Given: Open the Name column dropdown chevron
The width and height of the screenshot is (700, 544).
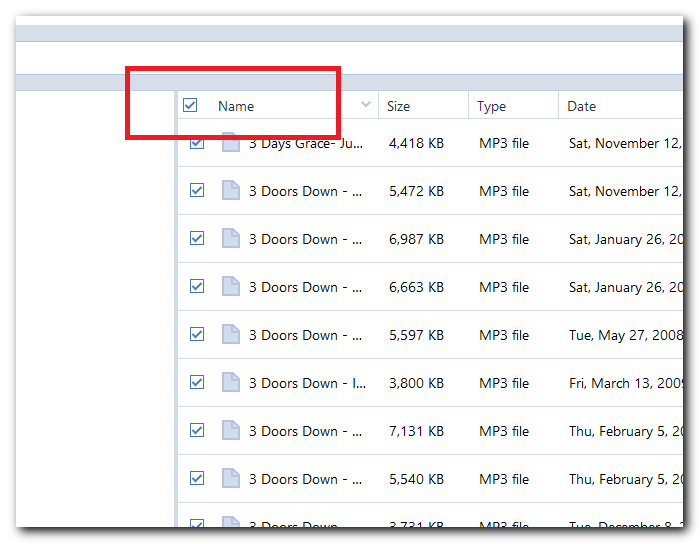Looking at the screenshot, I should [366, 105].
